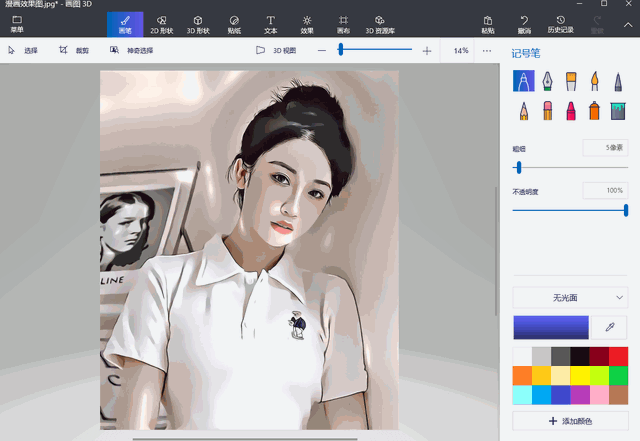Open more options ellipsis in toolbar

487,50
